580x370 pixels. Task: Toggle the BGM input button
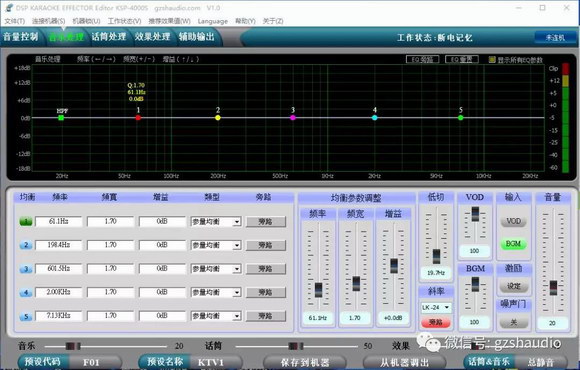(513, 244)
